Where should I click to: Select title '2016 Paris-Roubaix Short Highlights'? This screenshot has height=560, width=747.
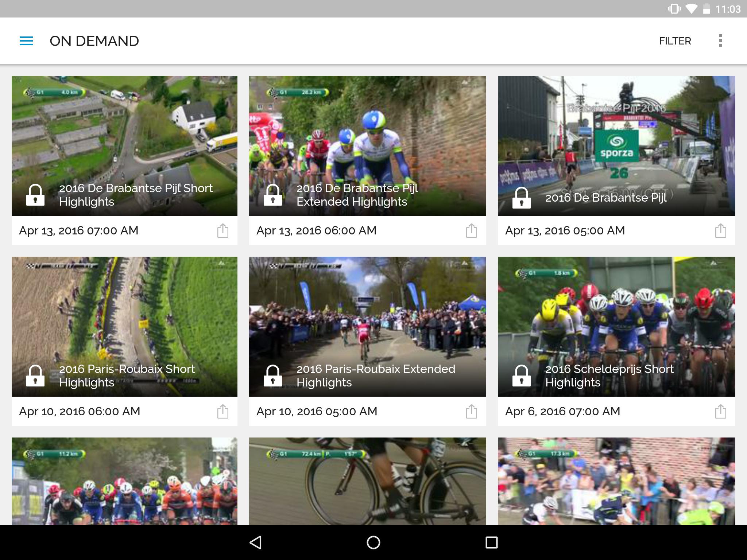(x=127, y=376)
